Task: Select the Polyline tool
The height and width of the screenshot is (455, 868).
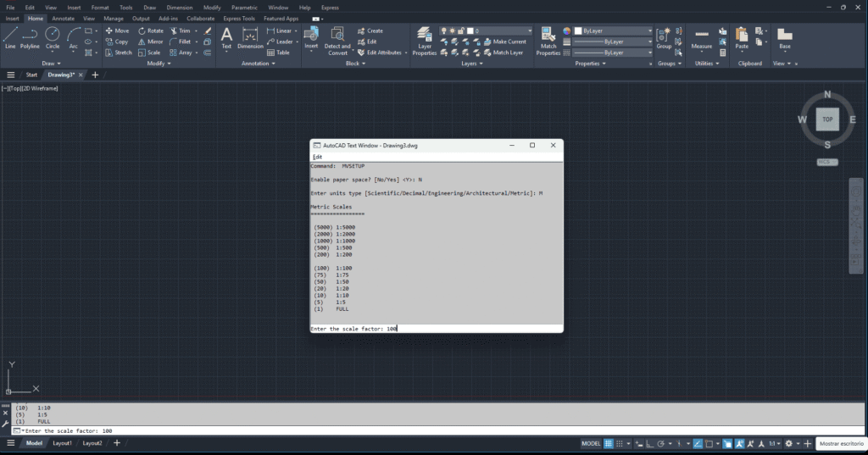Action: [30, 38]
